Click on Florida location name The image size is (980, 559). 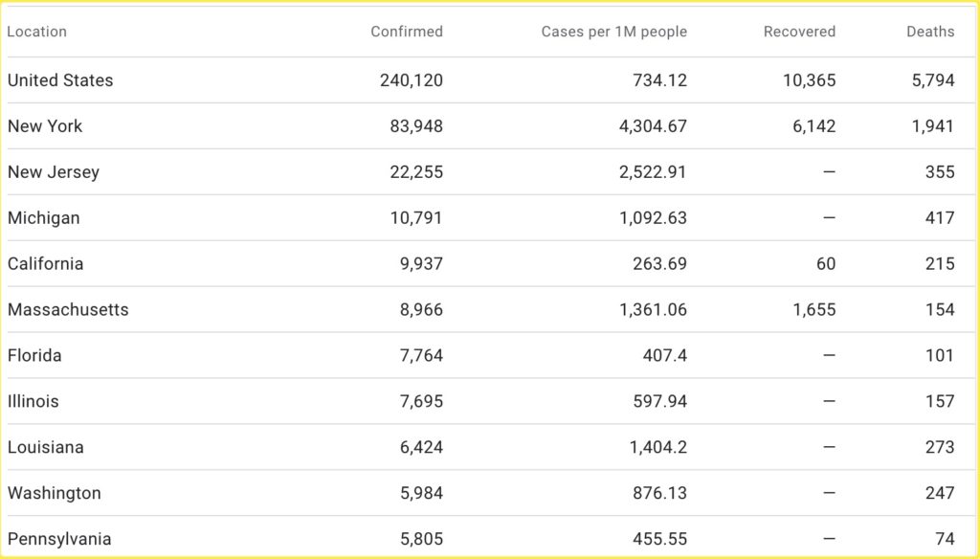[x=34, y=356]
